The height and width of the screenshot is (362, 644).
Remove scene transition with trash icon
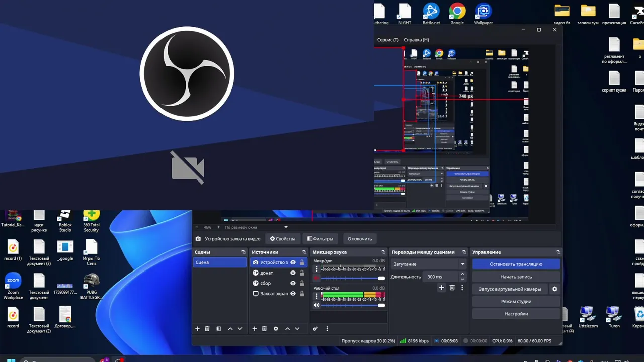tap(452, 288)
